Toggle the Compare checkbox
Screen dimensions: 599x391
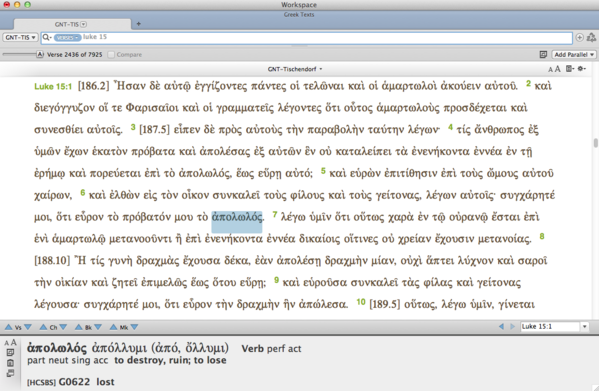tap(111, 55)
